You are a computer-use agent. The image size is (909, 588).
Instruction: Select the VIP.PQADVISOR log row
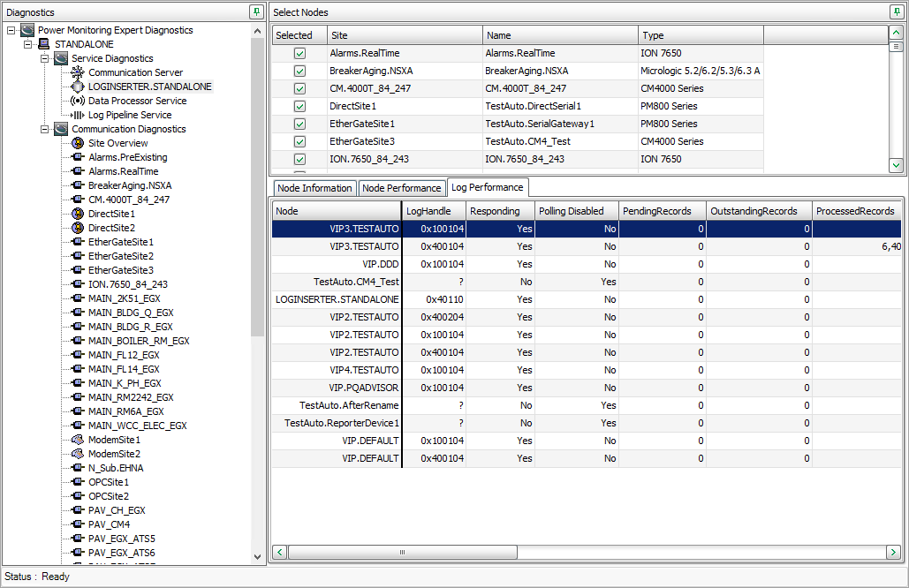pyautogui.click(x=586, y=388)
